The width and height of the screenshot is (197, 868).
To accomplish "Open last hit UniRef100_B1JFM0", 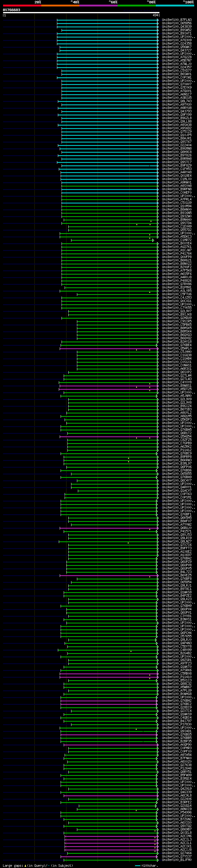I will 176,860.
